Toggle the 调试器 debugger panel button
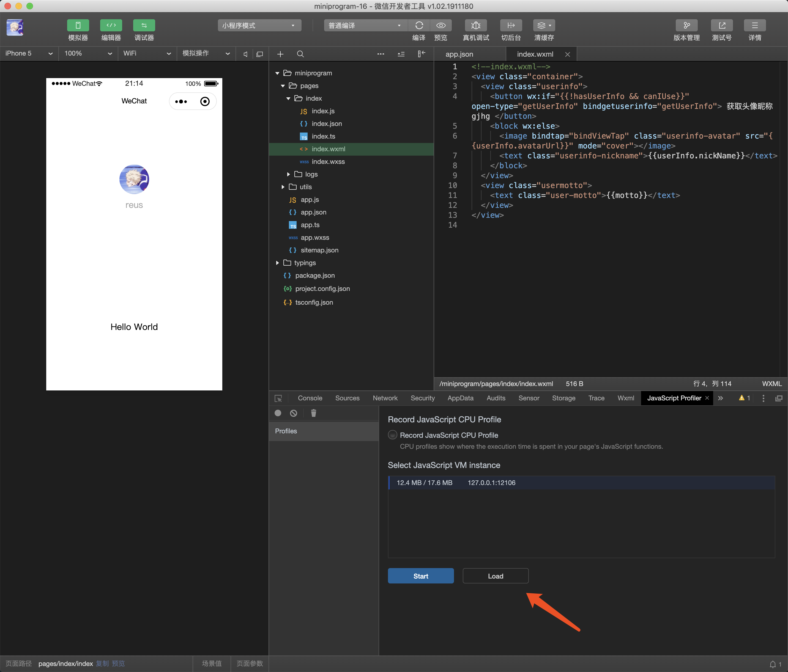The image size is (788, 672). pos(144,26)
